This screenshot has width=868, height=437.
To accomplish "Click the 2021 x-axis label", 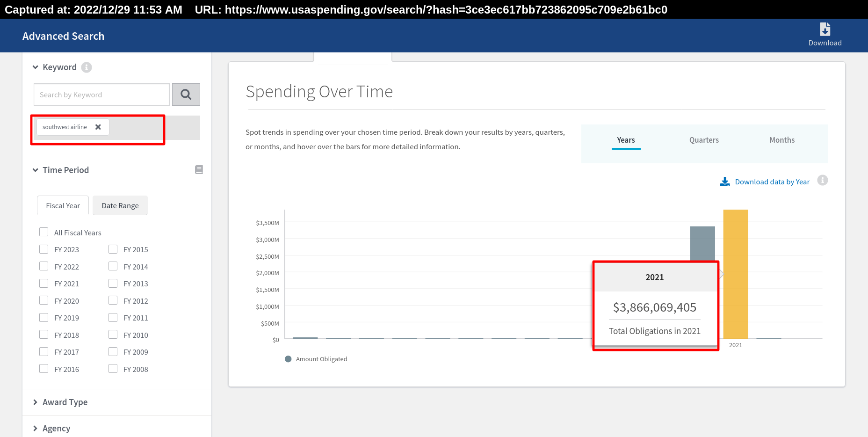I will point(736,345).
